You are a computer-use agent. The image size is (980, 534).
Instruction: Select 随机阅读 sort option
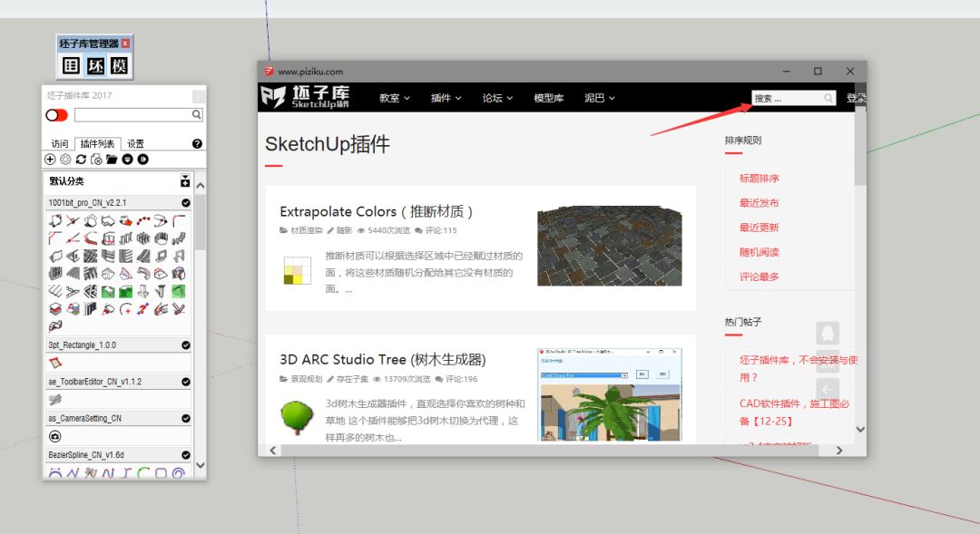(x=759, y=252)
